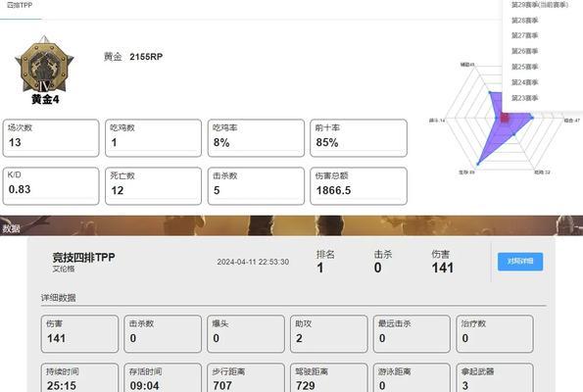Click the 伤害总额 1866.5 value

333,190
